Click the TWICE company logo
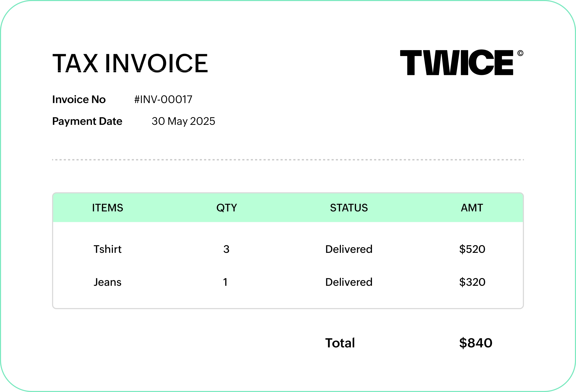The image size is (576, 392). (x=456, y=63)
